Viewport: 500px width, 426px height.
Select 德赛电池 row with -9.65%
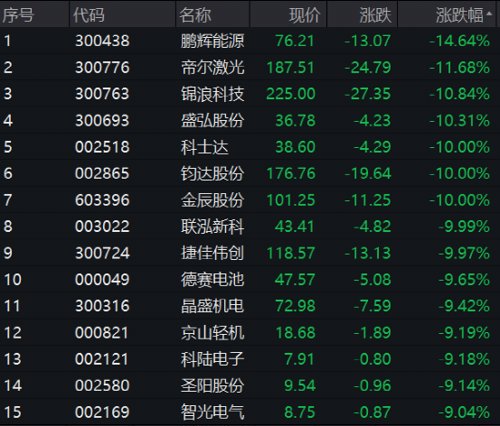[250, 279]
